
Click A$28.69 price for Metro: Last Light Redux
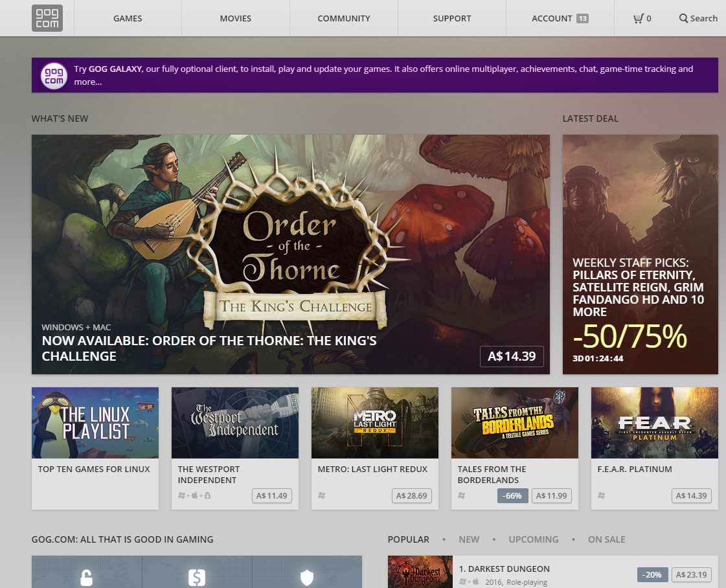[412, 496]
